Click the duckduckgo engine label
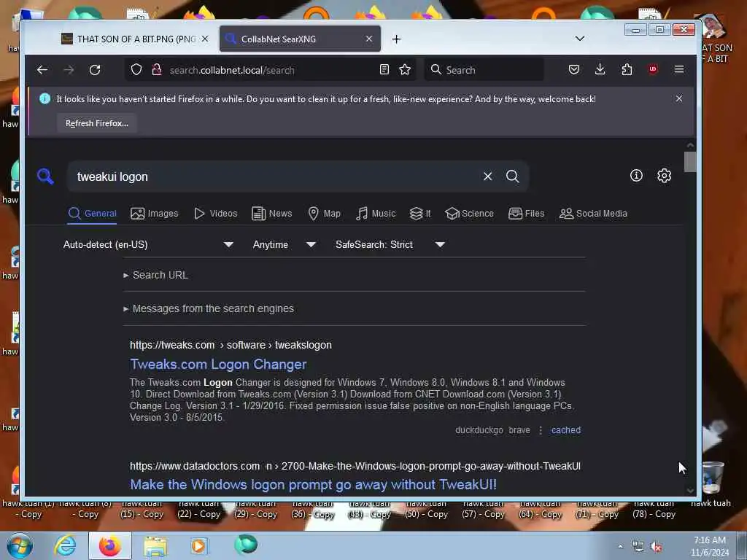Viewport: 747px width, 560px height. coord(479,430)
